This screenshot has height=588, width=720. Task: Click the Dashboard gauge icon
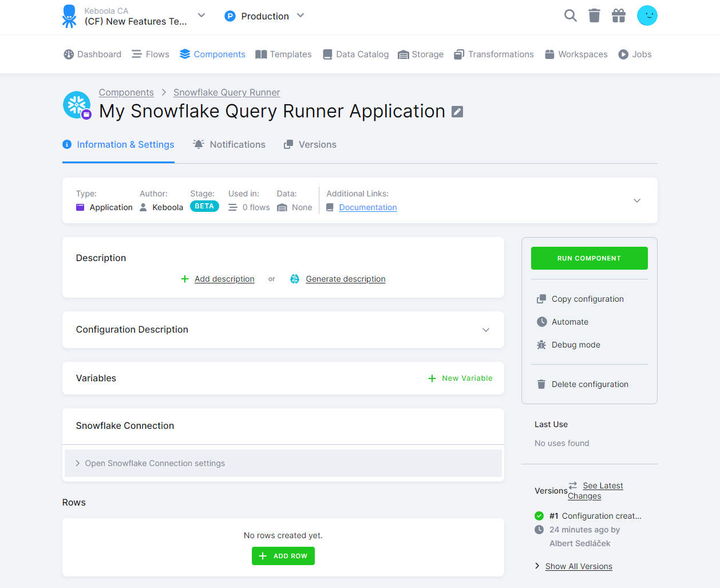click(x=69, y=54)
